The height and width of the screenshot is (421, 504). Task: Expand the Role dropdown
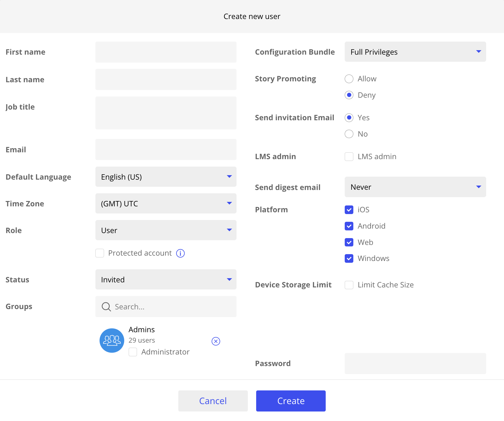click(x=166, y=230)
